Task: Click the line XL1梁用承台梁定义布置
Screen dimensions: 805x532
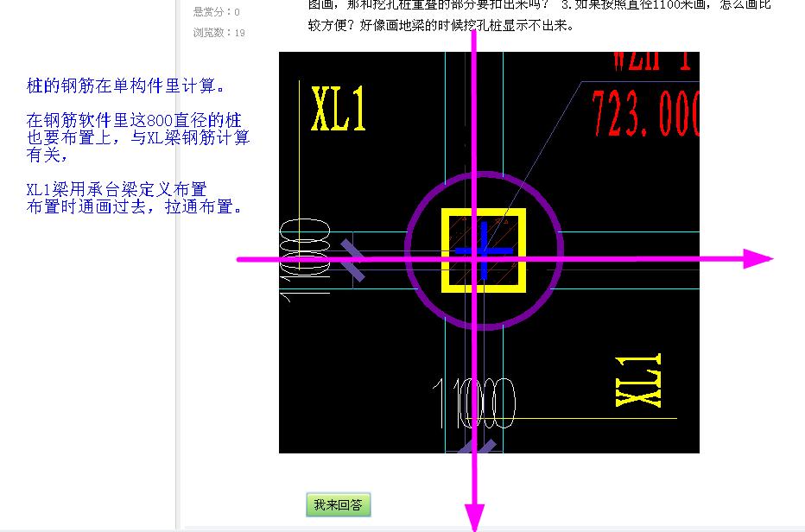Action: coord(117,189)
